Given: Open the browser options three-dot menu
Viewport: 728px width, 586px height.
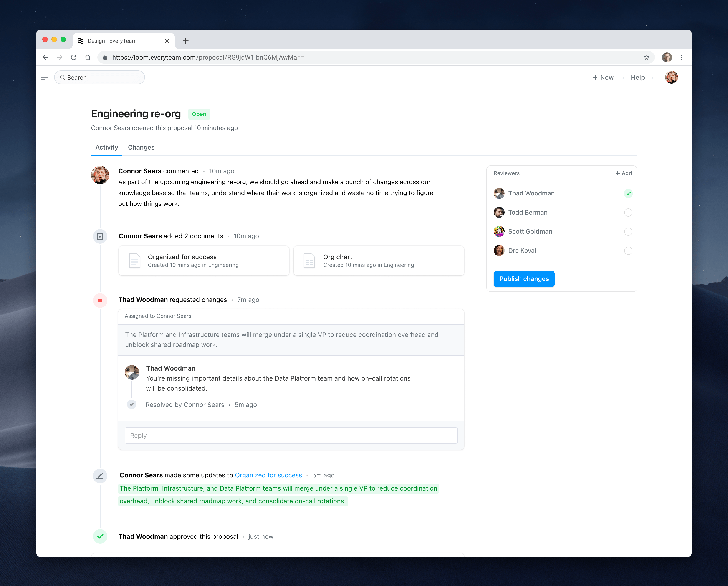Looking at the screenshot, I should [x=682, y=57].
